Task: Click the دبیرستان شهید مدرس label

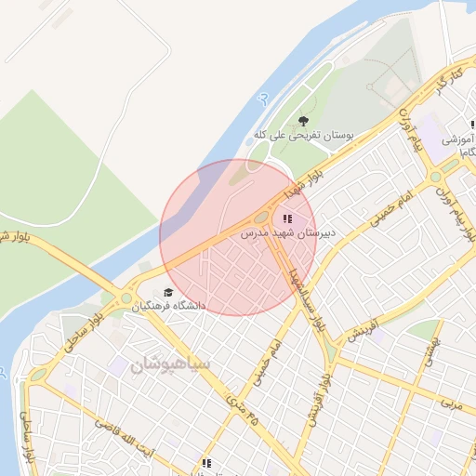Action: pos(288,232)
